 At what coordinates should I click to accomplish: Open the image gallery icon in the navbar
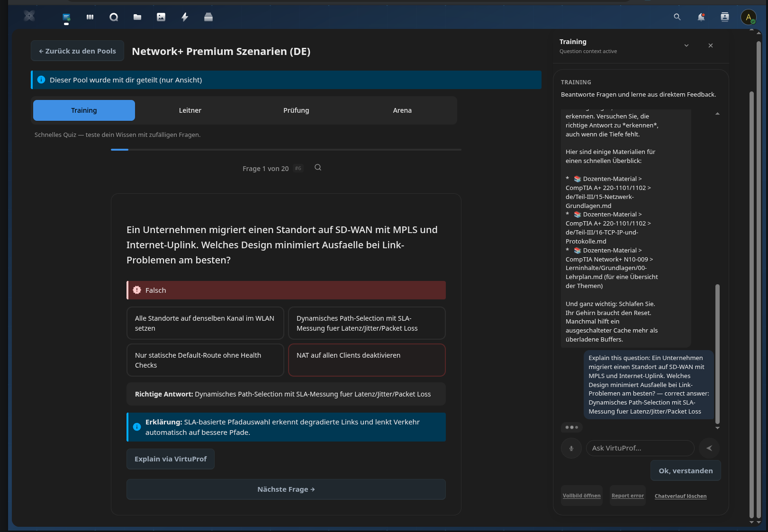click(x=161, y=17)
